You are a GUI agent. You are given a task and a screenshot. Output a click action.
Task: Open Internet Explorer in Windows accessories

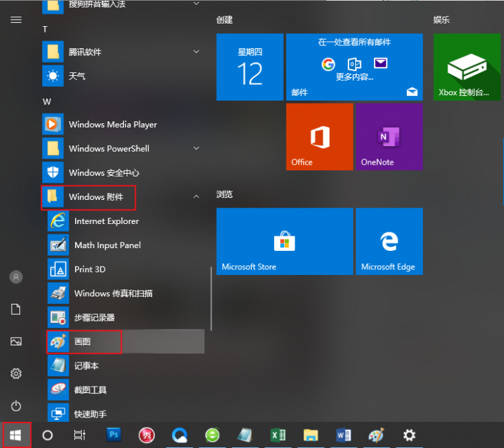(125, 221)
